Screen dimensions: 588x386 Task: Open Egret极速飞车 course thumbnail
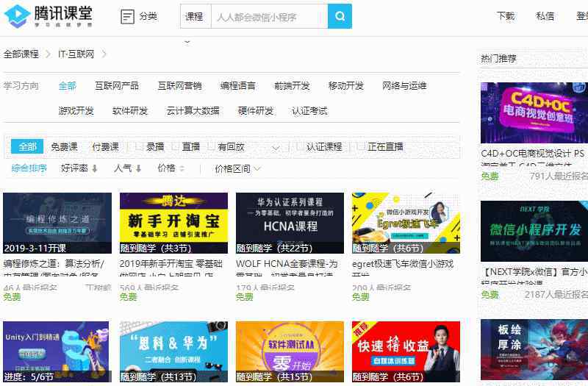click(x=406, y=224)
